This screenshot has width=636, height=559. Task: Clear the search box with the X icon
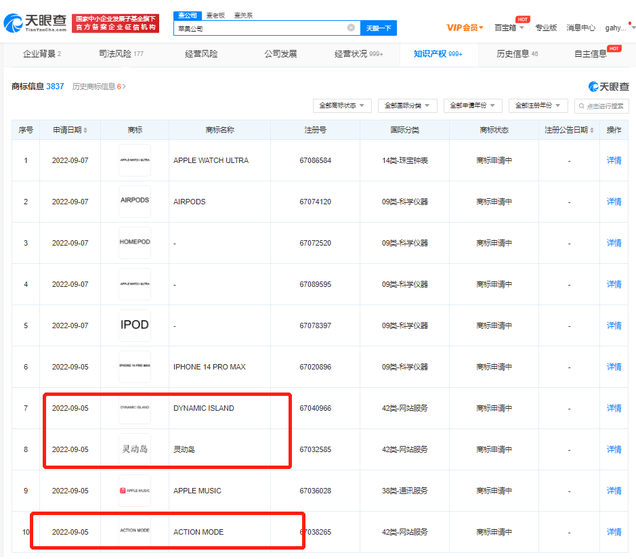pos(351,28)
